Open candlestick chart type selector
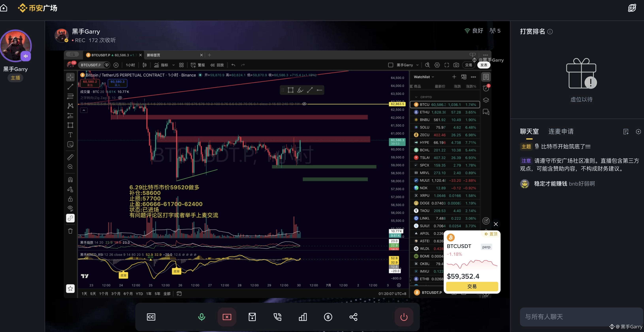 (144, 65)
